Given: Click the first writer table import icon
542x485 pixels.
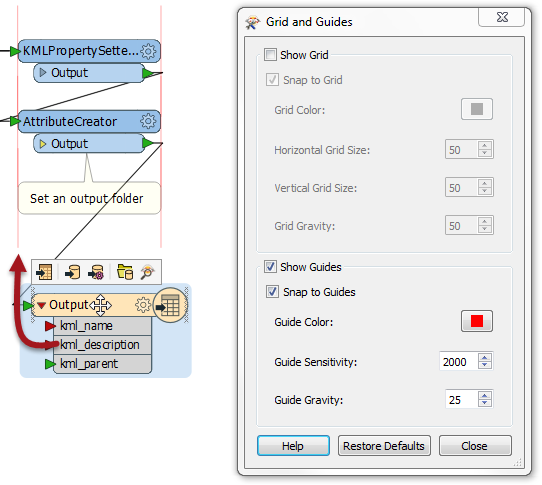Looking at the screenshot, I should click(x=45, y=272).
